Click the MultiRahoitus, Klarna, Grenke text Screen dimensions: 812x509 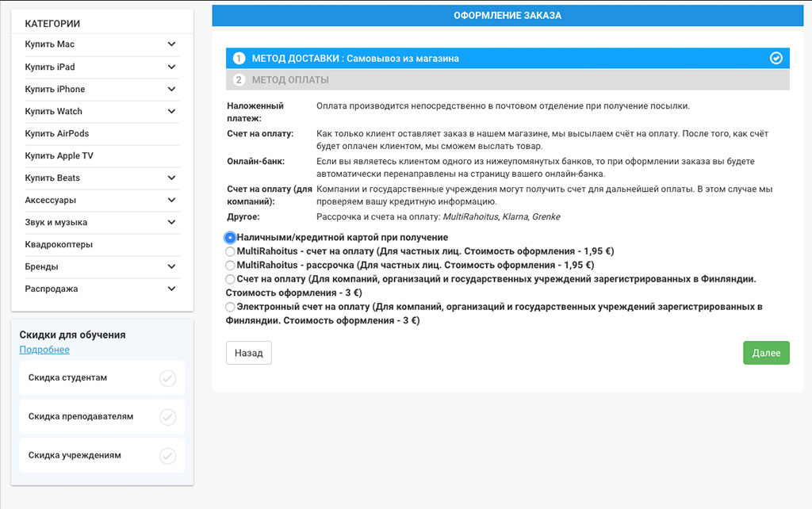[x=501, y=216]
